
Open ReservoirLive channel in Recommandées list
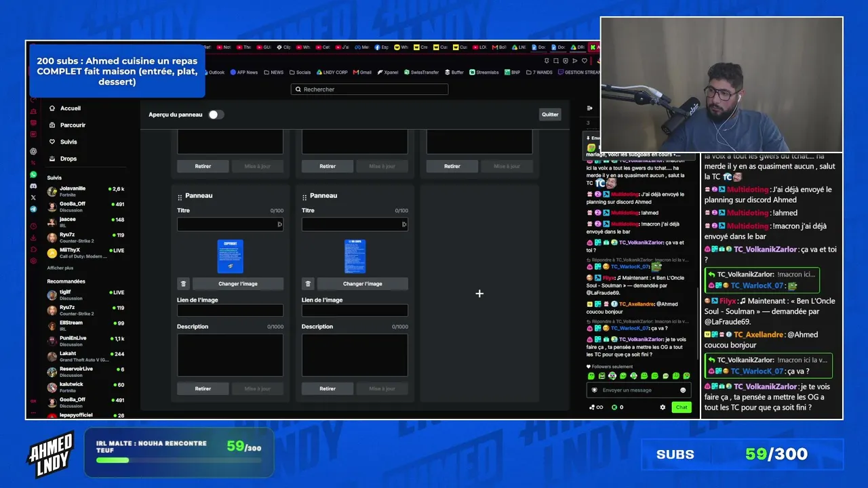click(x=85, y=372)
